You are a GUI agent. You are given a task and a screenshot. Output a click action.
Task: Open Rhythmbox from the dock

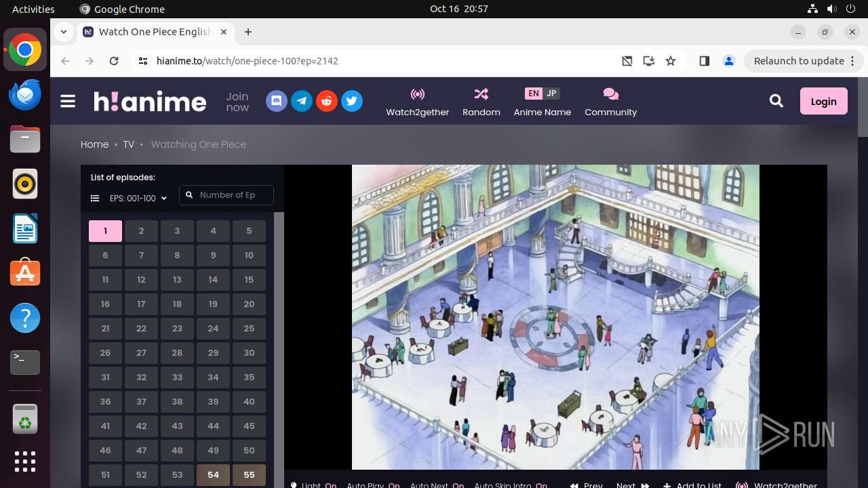[x=25, y=184]
